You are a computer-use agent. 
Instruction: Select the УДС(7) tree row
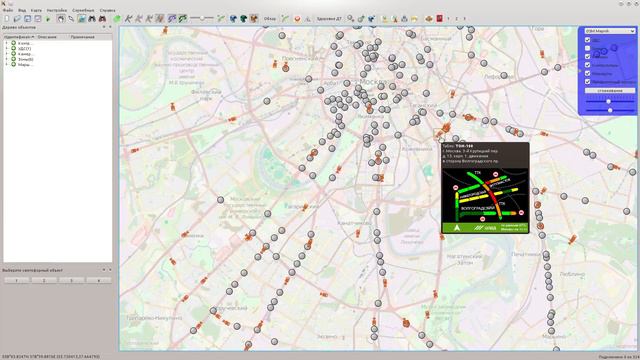coord(58,48)
